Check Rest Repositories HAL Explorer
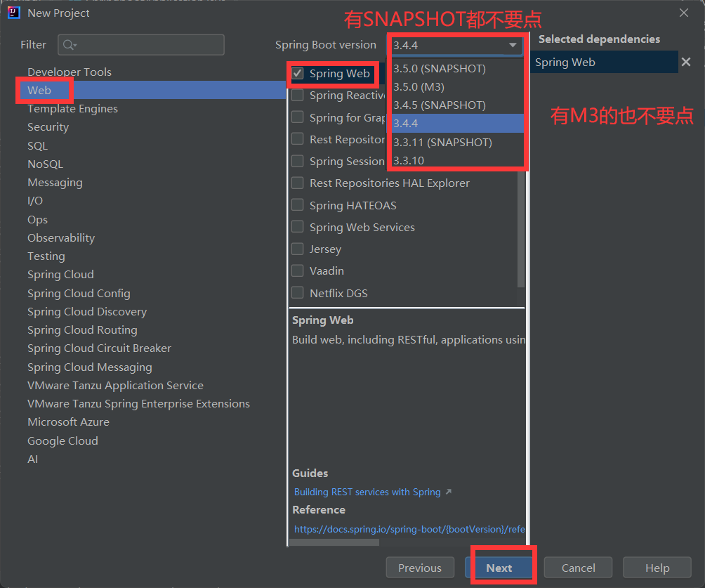 coord(298,183)
